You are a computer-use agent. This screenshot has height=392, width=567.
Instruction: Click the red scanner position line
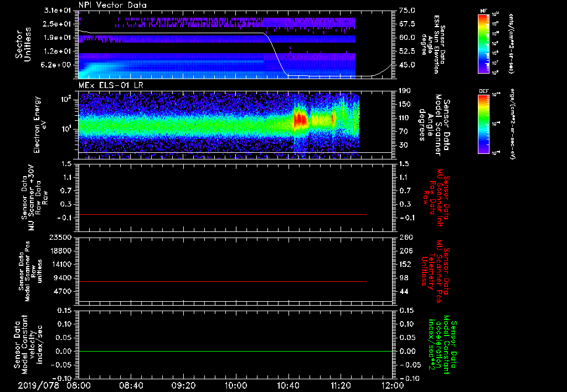(x=221, y=282)
